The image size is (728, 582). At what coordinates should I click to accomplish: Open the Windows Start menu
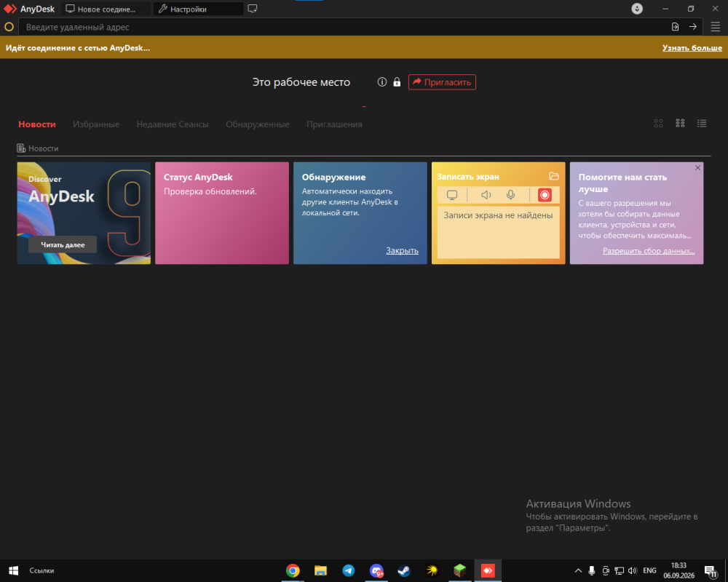(x=13, y=570)
